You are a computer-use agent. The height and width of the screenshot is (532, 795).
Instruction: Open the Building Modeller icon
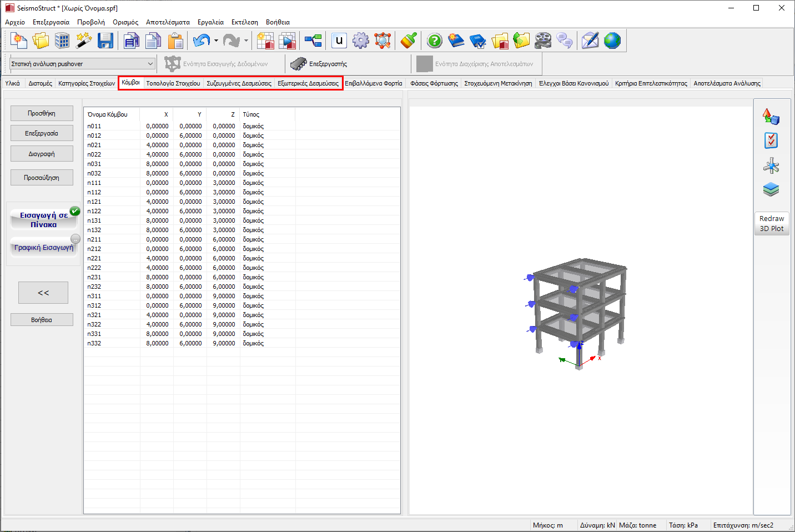[x=62, y=41]
